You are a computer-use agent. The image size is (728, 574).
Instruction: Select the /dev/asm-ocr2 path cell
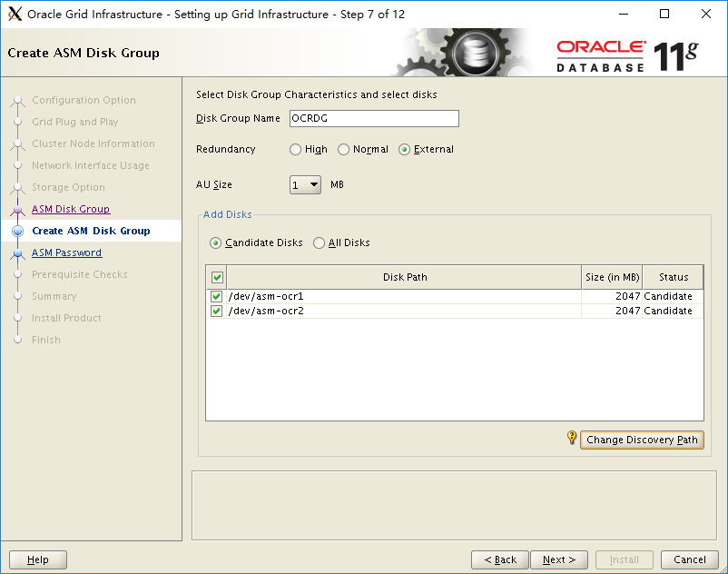pyautogui.click(x=404, y=311)
